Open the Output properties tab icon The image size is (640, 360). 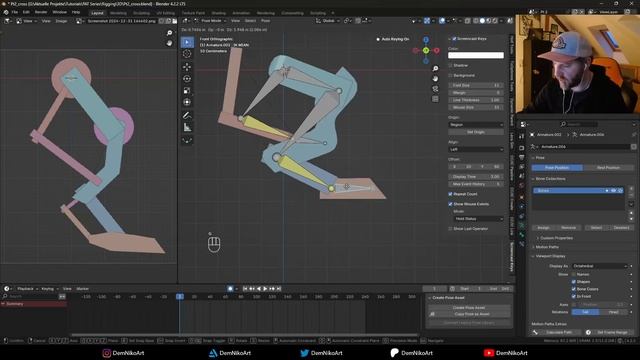[522, 157]
